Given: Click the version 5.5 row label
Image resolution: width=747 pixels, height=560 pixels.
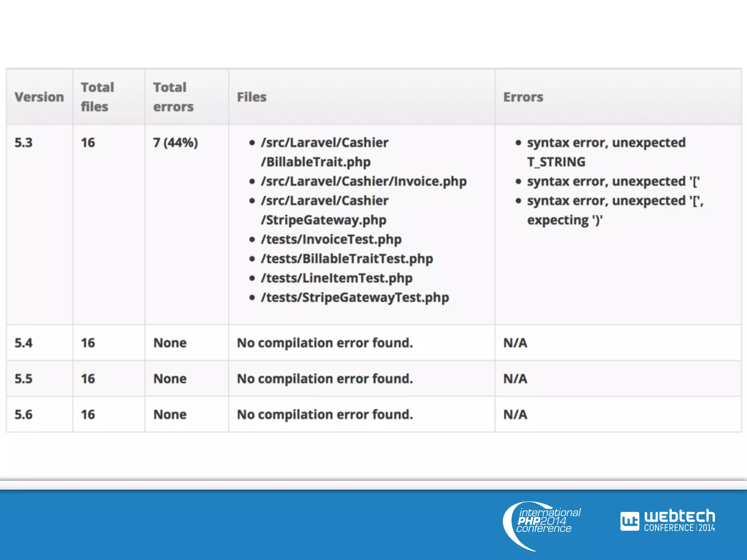Looking at the screenshot, I should pos(23,378).
